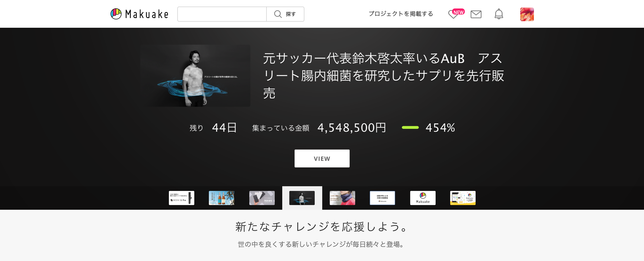
Task: Open the featured project title text
Action: tap(383, 76)
